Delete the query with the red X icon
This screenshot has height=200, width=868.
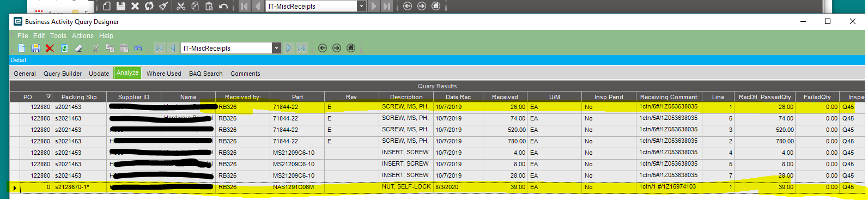tap(50, 48)
